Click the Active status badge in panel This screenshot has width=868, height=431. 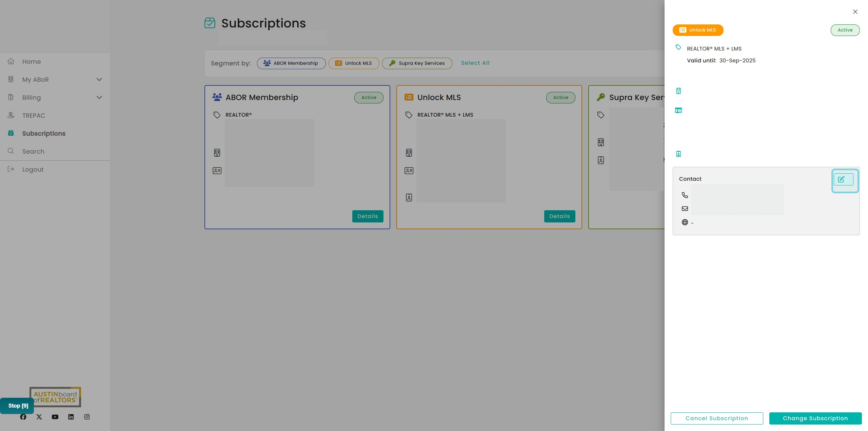pos(845,30)
